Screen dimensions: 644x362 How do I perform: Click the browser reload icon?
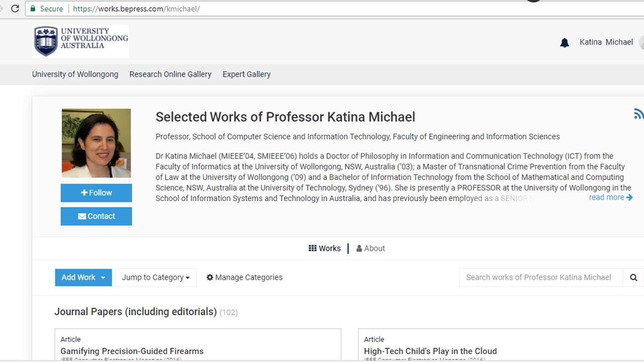(x=15, y=9)
